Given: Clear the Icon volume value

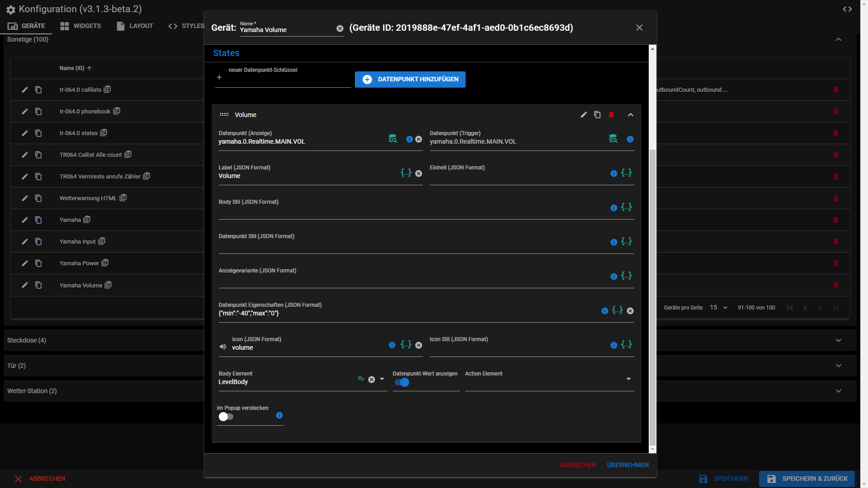Looking at the screenshot, I should click(419, 345).
